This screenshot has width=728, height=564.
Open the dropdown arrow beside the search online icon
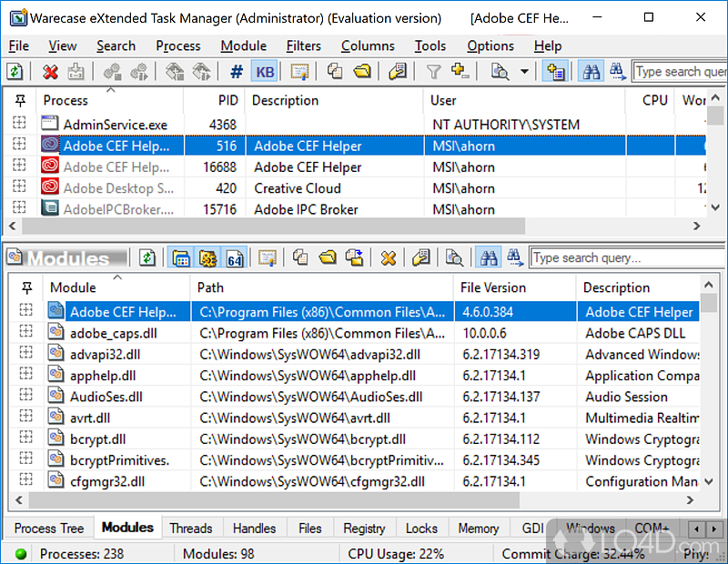(524, 72)
